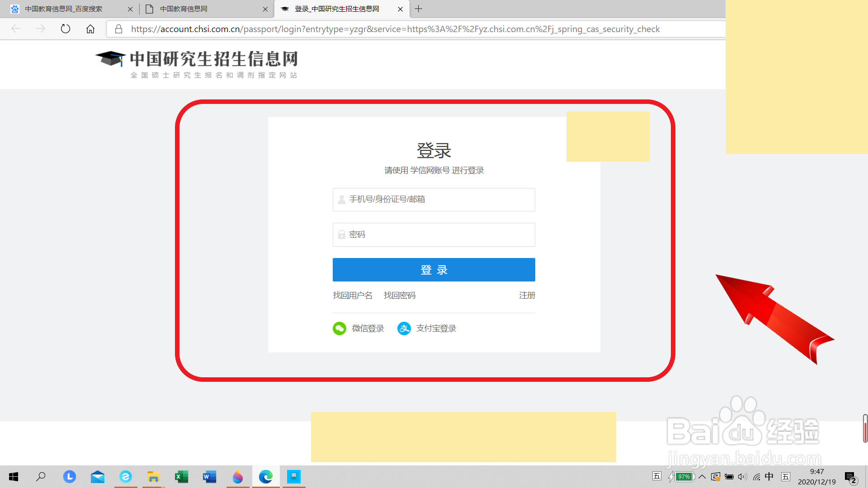Image resolution: width=868 pixels, height=488 pixels.
Task: Click the Windows Start button
Action: [14, 477]
